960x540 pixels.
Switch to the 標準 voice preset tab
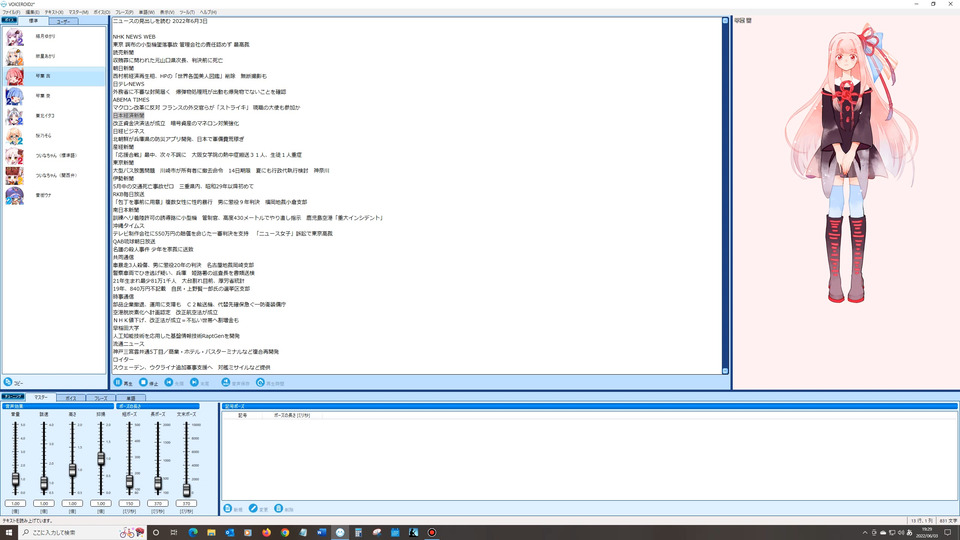33,21
